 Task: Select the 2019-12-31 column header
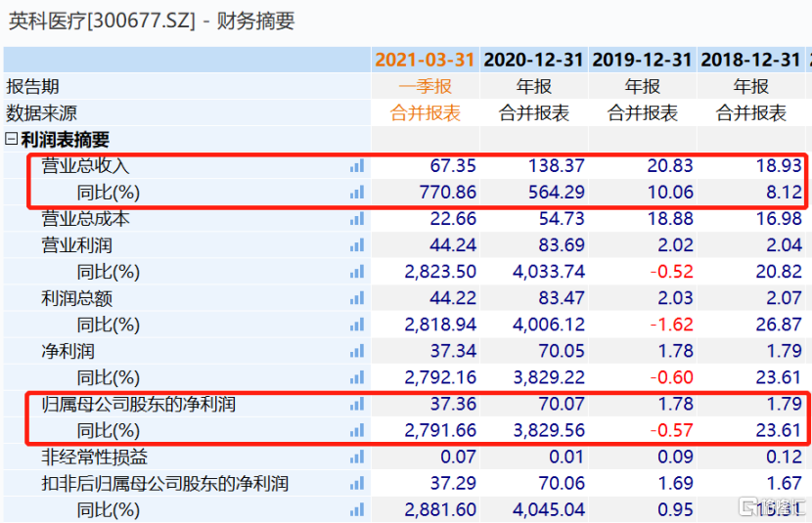[643, 60]
